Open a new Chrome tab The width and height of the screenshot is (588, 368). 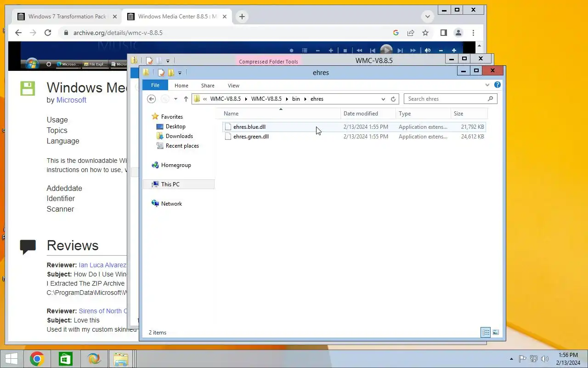[242, 17]
